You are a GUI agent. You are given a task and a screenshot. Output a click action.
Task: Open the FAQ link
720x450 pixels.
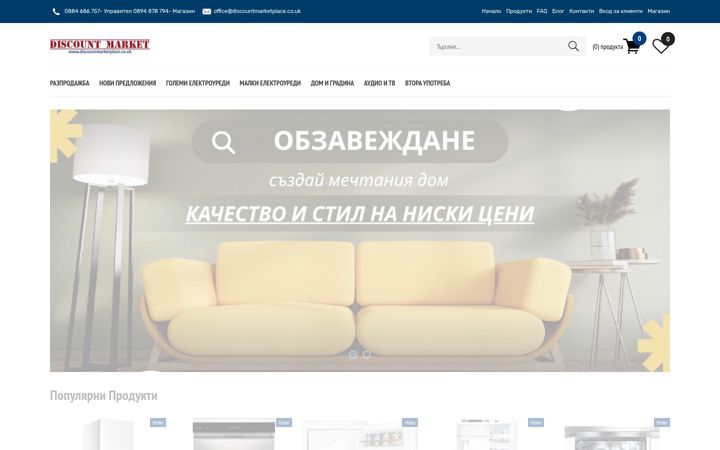coord(542,11)
